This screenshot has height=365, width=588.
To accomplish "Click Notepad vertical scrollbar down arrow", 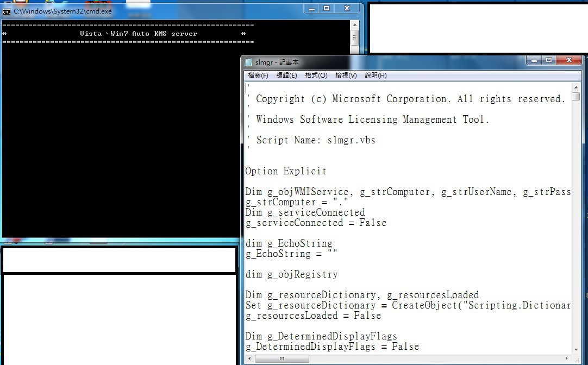I will coord(576,350).
